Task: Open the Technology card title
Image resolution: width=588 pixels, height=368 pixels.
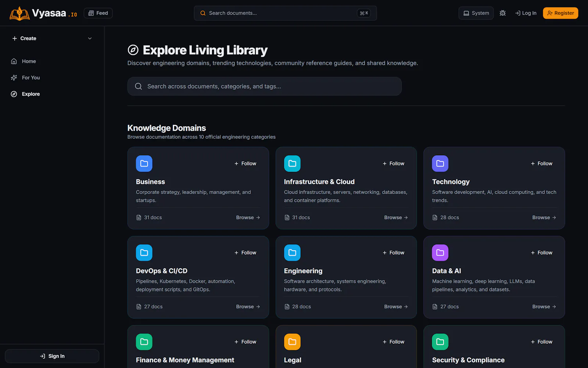Action: click(x=451, y=182)
